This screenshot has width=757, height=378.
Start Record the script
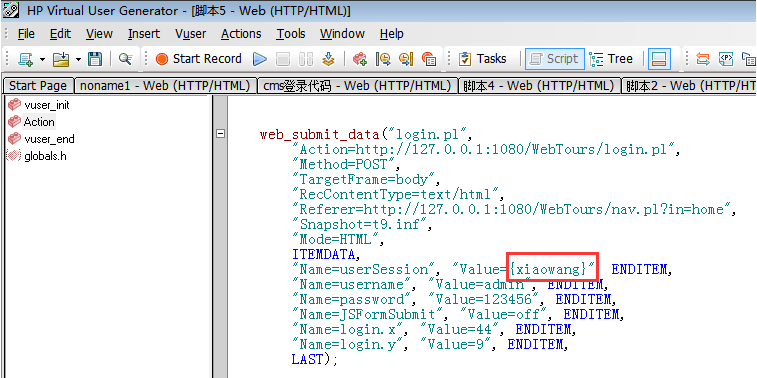click(x=199, y=59)
